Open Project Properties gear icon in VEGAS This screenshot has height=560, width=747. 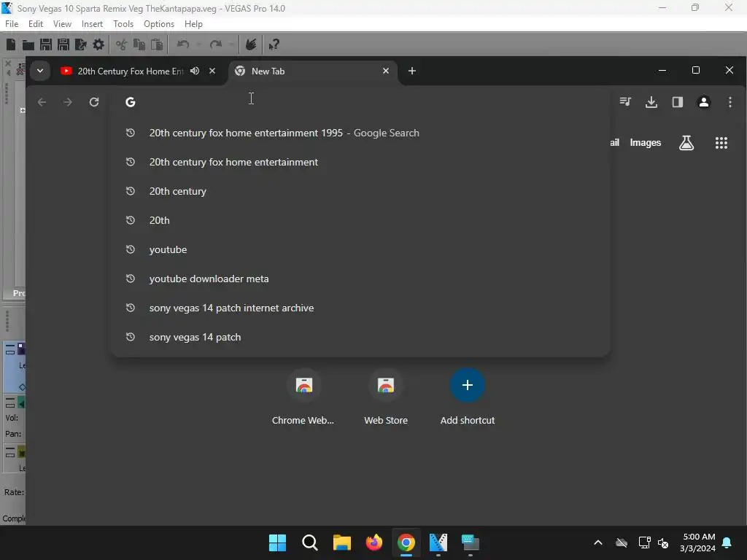coord(98,44)
